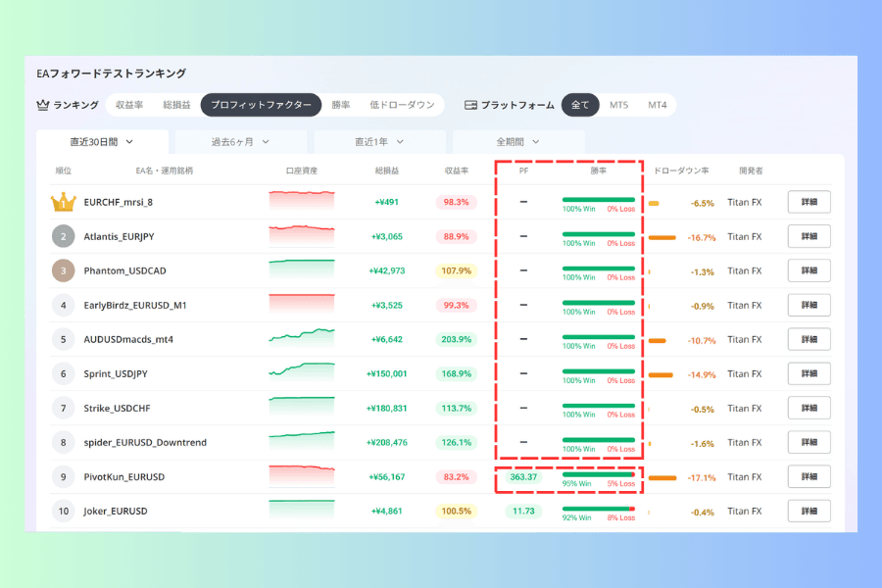The height and width of the screenshot is (588, 882).
Task: Click win rate bar for Joker_EURUSD
Action: point(599,509)
